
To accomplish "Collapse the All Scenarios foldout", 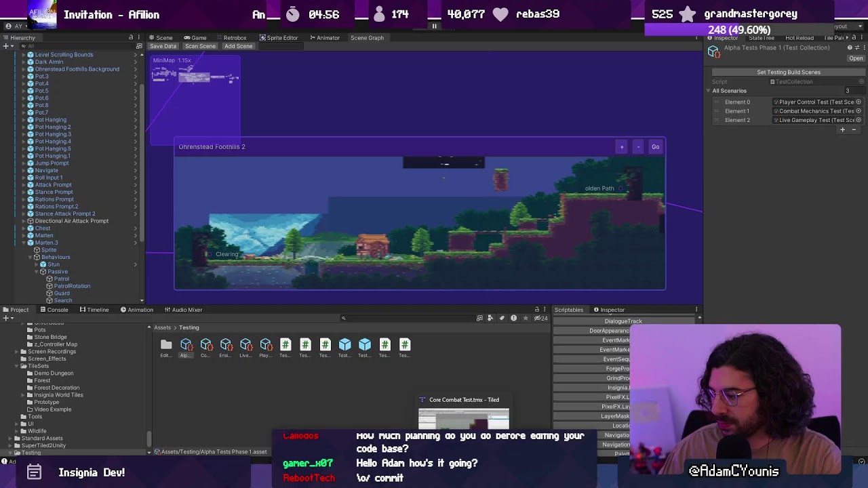I will (x=709, y=91).
